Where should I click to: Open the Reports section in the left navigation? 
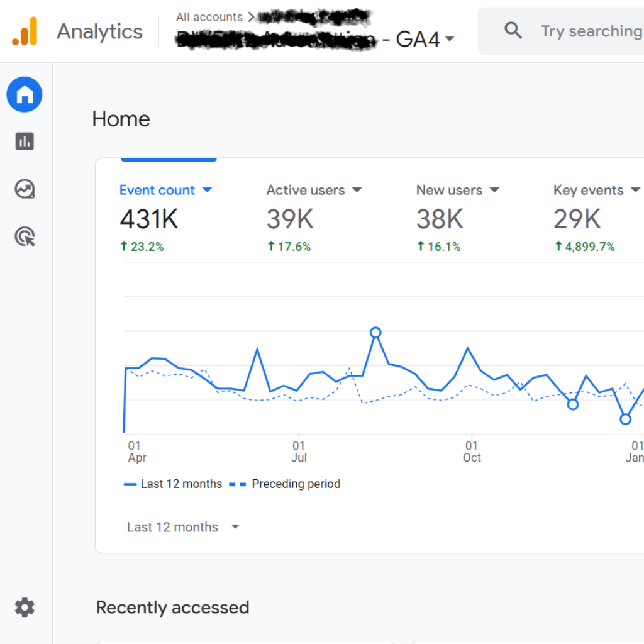click(24, 142)
